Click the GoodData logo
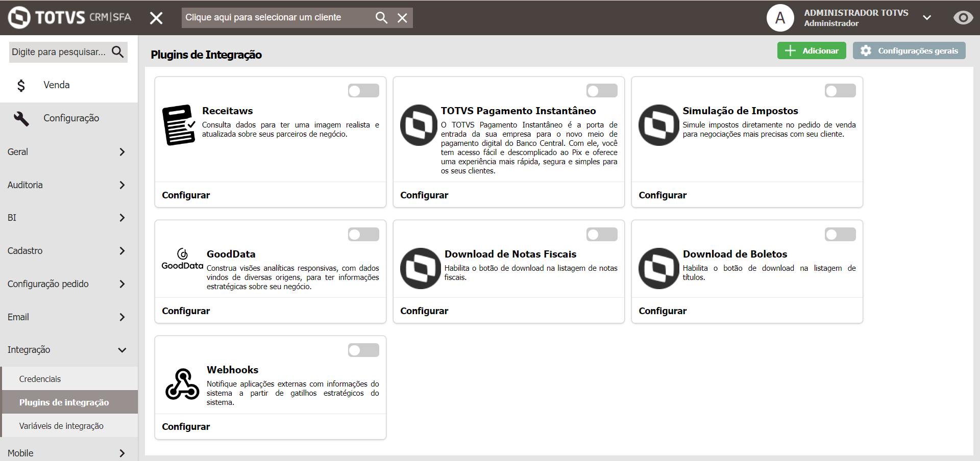Viewport: 980px width, 461px height. coord(182,259)
